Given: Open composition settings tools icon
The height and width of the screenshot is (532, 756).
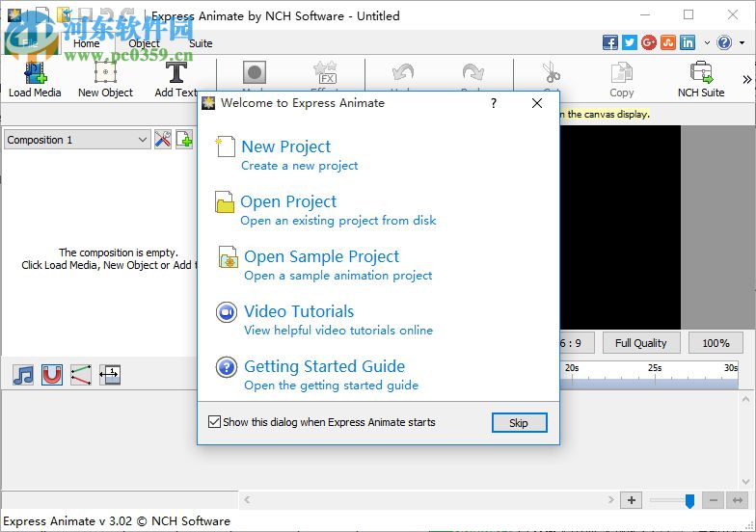Looking at the screenshot, I should pos(163,140).
